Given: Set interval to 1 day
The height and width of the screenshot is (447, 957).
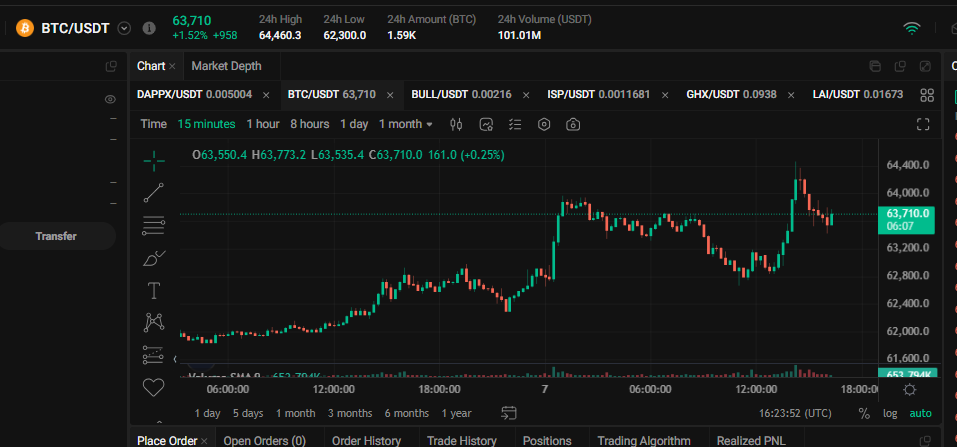Looking at the screenshot, I should coord(354,125).
